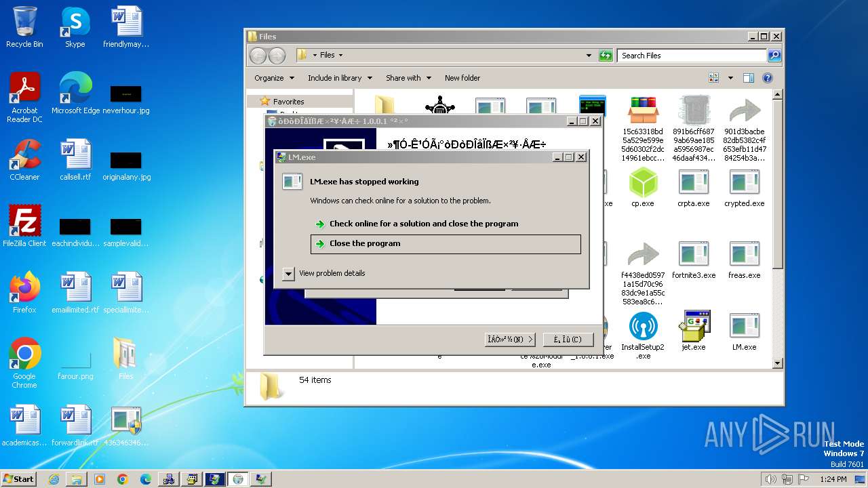Toggle the preview pane button
Viewport: 868px width, 488px height.
tap(749, 78)
